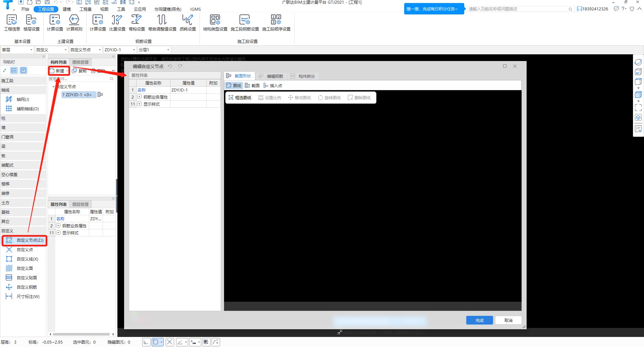Select 自定义线(X) in the navigation bar

tap(23, 259)
